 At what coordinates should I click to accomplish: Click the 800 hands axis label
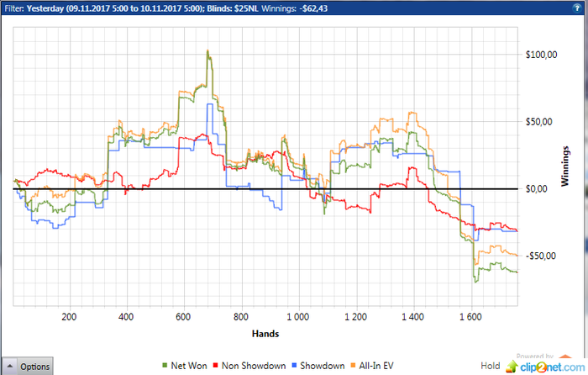tap(241, 317)
